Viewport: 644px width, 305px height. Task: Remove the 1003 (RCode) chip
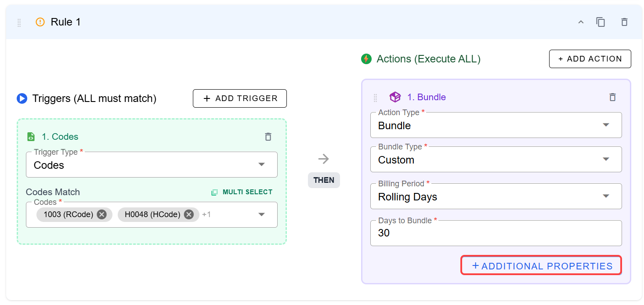pyautogui.click(x=101, y=214)
